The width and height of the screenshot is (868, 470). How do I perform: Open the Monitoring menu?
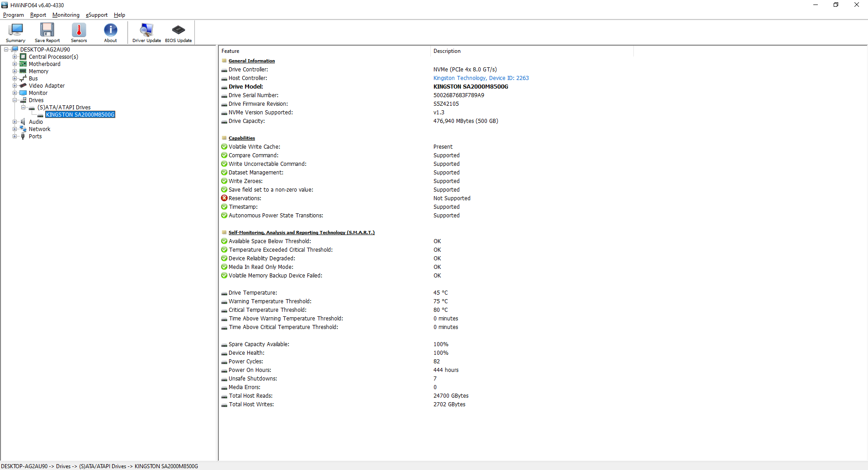pos(66,15)
